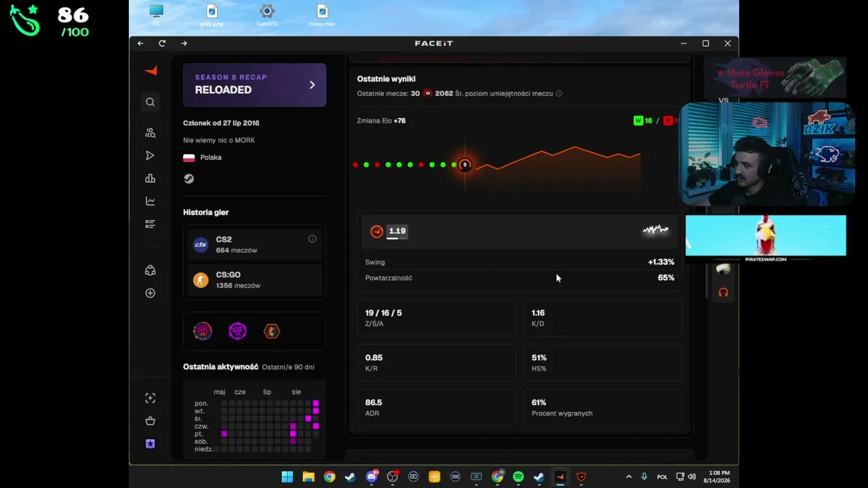Click the 51% HS% stat card
Image resolution: width=868 pixels, height=488 pixels.
point(603,363)
